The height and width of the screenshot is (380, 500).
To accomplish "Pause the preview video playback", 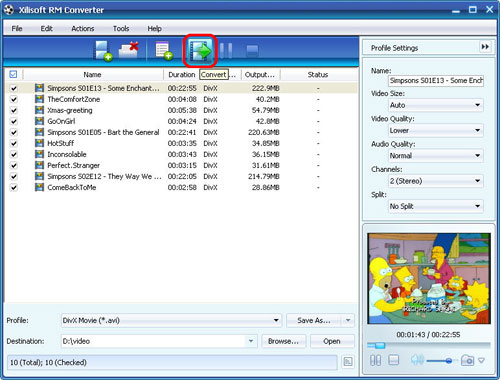I will tap(375, 360).
